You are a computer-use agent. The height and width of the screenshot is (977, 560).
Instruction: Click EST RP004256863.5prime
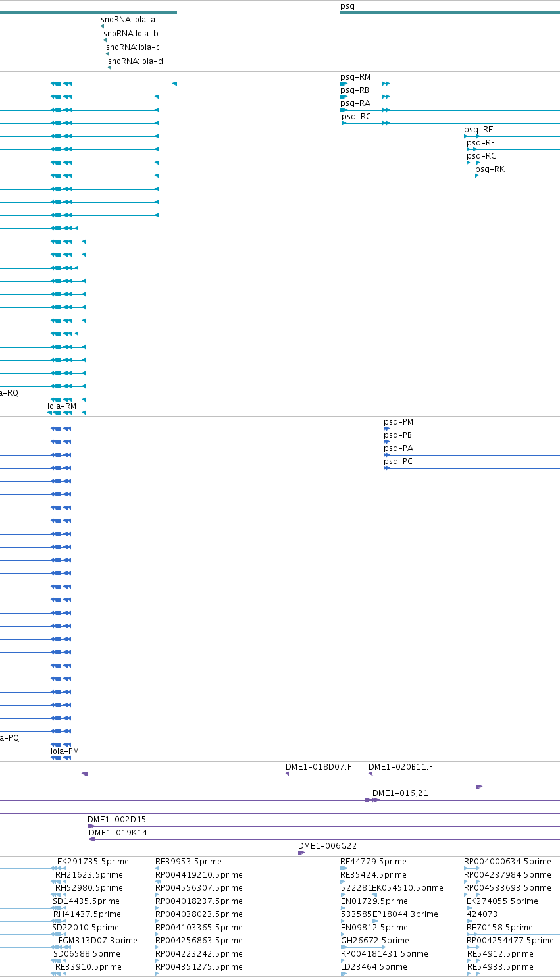pos(199,941)
